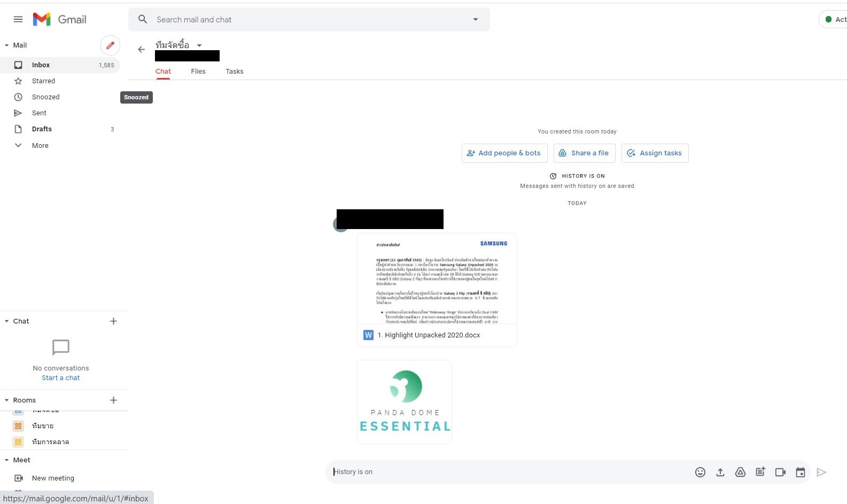Open the emoji picker
Viewport: 847px width, 504px height.
tap(700, 472)
